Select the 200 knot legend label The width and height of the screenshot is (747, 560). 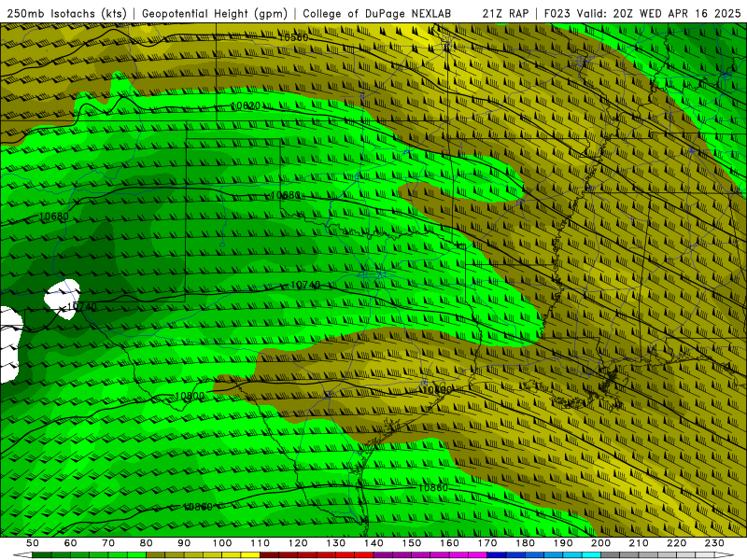(x=601, y=543)
